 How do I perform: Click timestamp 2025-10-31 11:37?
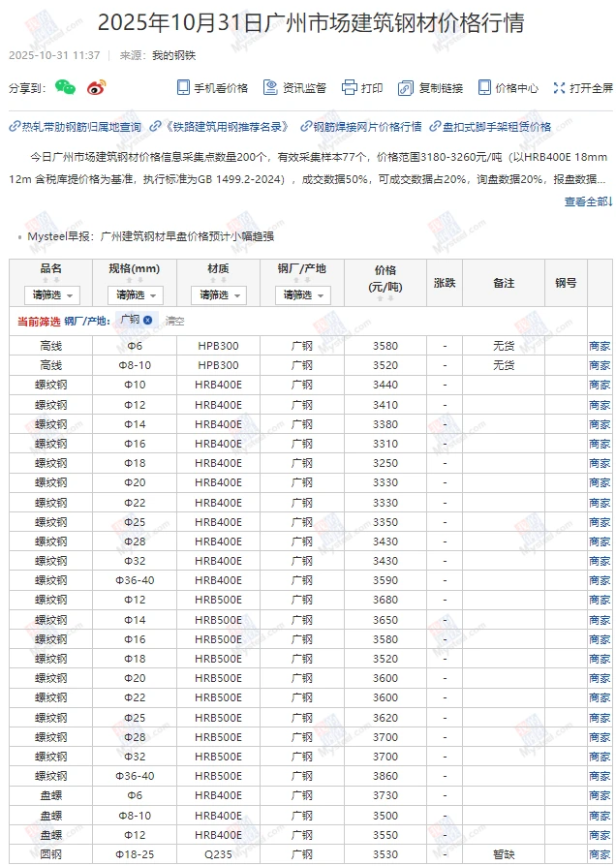(54, 55)
